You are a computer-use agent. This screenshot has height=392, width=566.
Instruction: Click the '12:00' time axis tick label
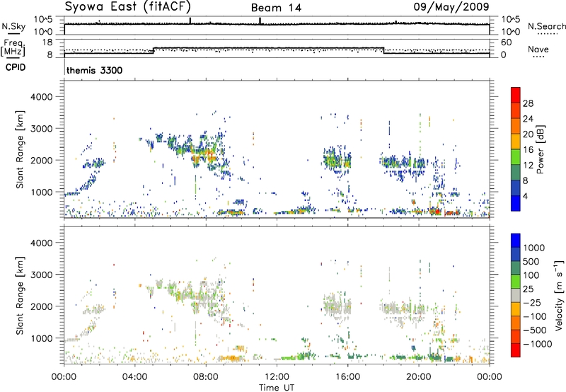(277, 377)
